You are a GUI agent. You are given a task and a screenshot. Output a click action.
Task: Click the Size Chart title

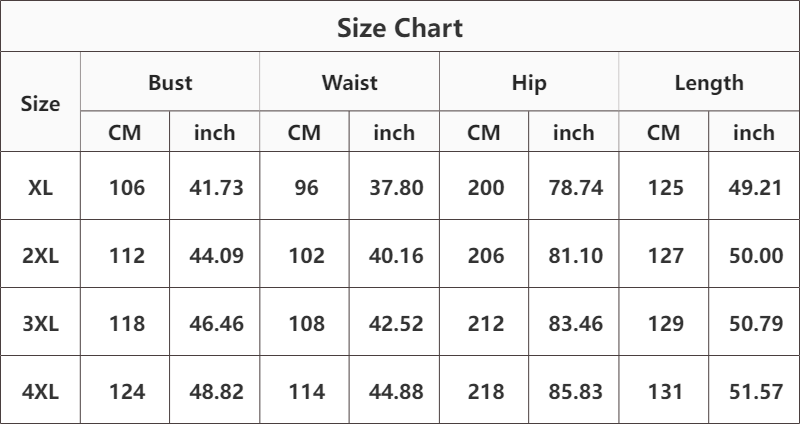pyautogui.click(x=399, y=28)
